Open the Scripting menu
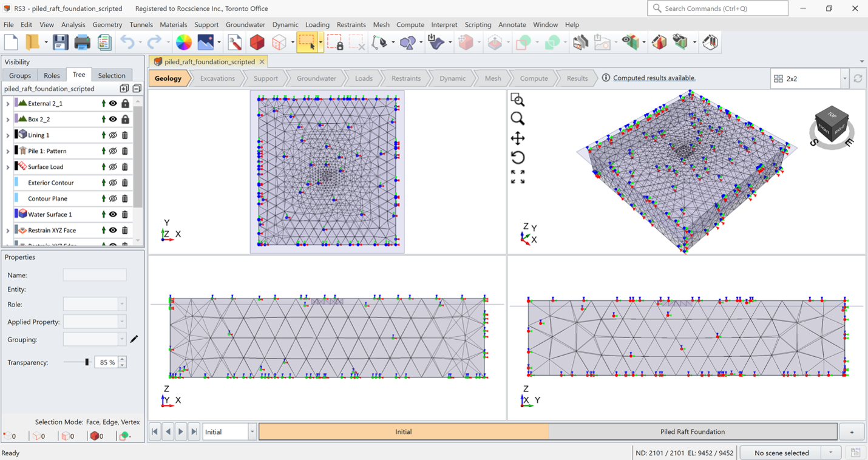The height and width of the screenshot is (460, 868). coord(478,25)
